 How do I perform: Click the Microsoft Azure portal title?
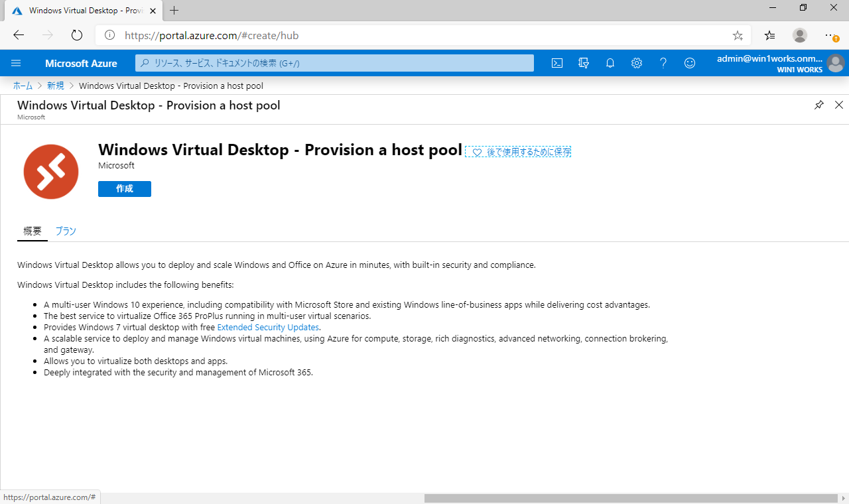(81, 63)
